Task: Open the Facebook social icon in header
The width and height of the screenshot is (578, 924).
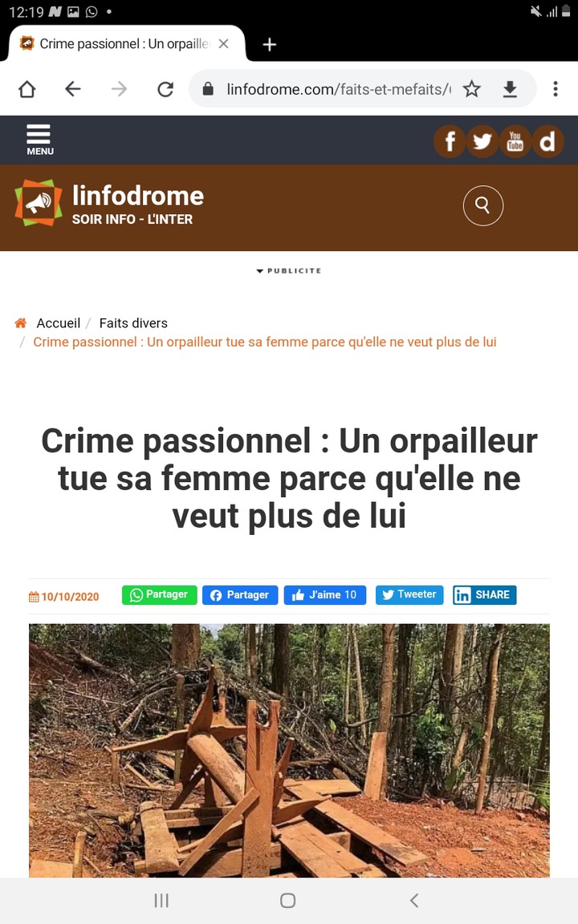Action: [x=450, y=141]
